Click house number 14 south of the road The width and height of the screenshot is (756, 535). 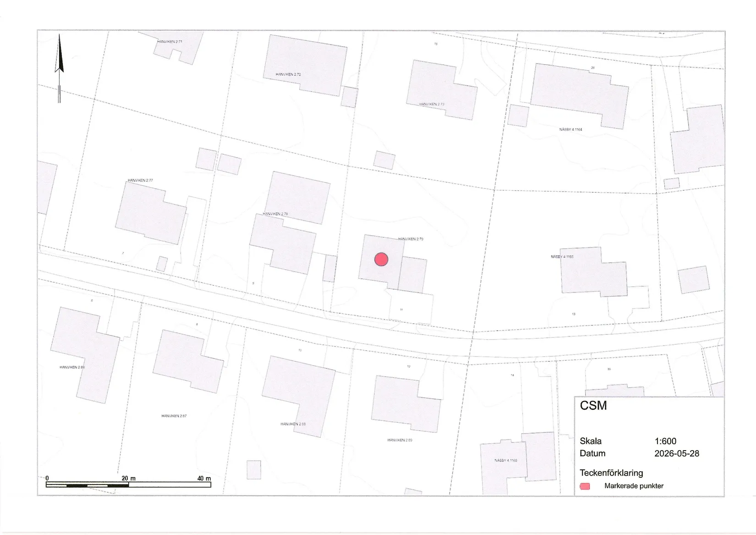coord(512,375)
